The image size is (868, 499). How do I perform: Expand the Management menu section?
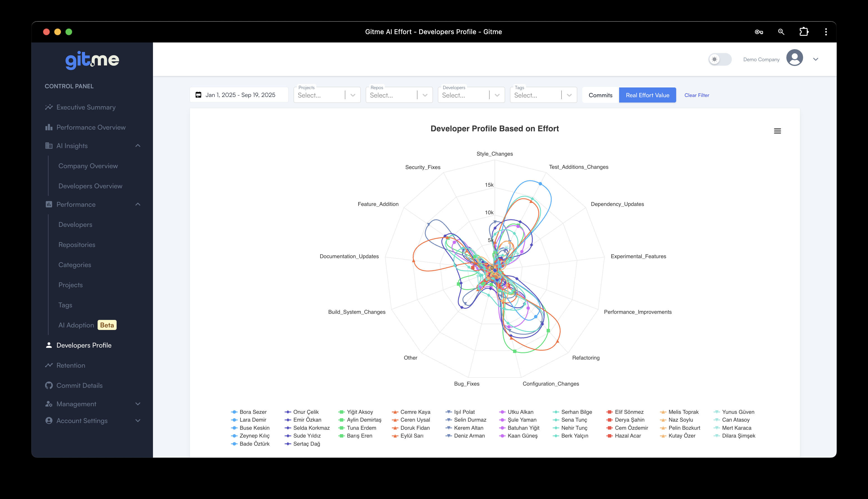click(138, 404)
